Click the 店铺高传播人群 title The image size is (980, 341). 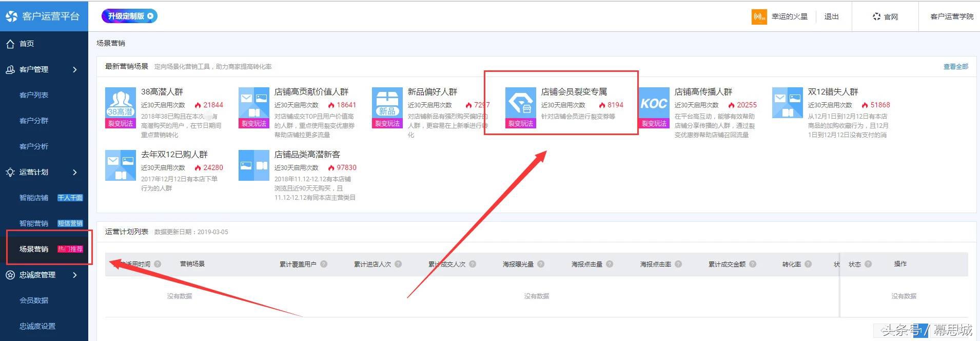703,92
